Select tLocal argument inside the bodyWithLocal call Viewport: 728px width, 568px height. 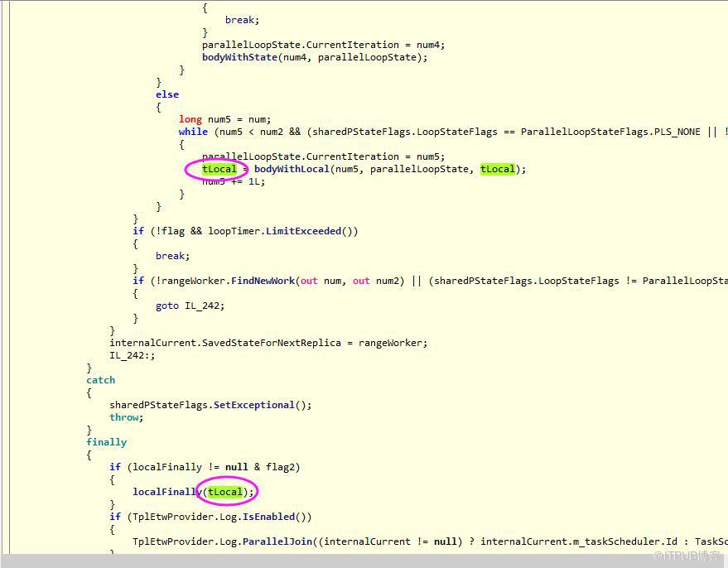[x=498, y=169]
